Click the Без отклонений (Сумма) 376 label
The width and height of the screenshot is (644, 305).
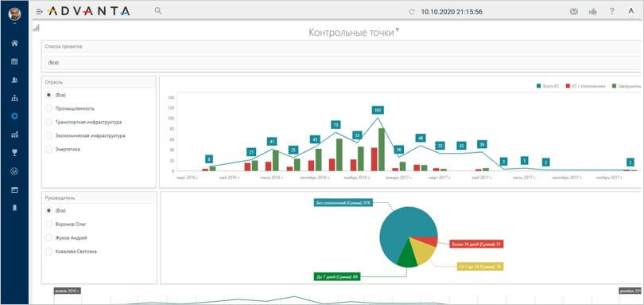[x=343, y=202]
